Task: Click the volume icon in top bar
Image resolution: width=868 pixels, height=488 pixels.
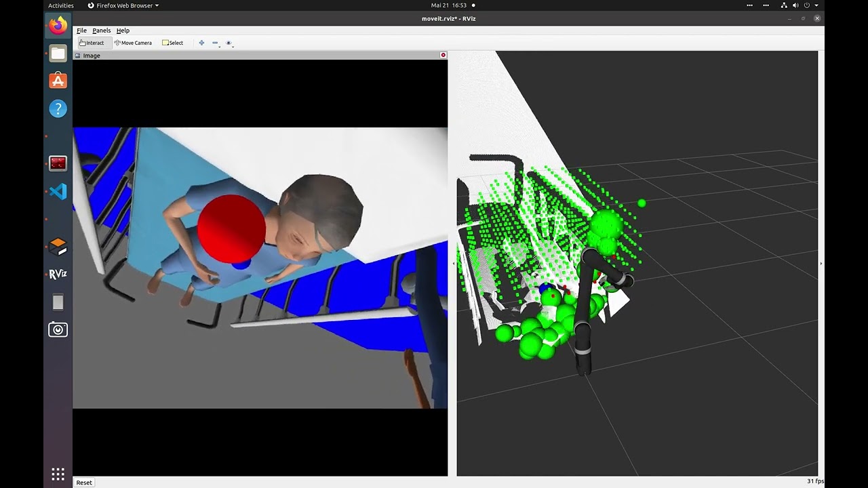Action: (796, 5)
